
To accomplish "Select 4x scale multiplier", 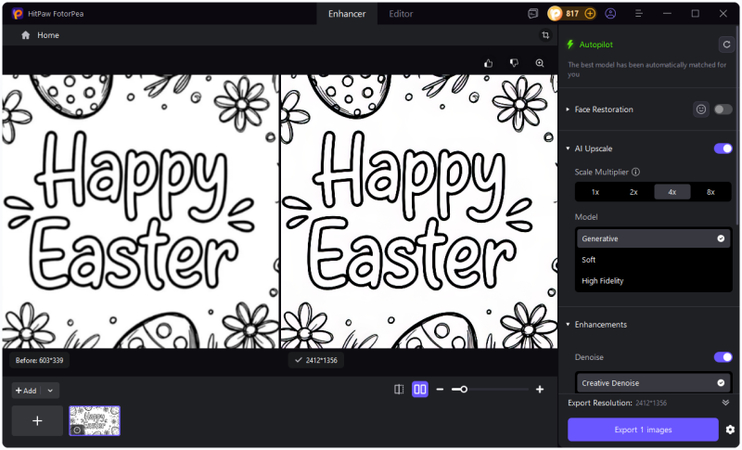I will point(672,192).
